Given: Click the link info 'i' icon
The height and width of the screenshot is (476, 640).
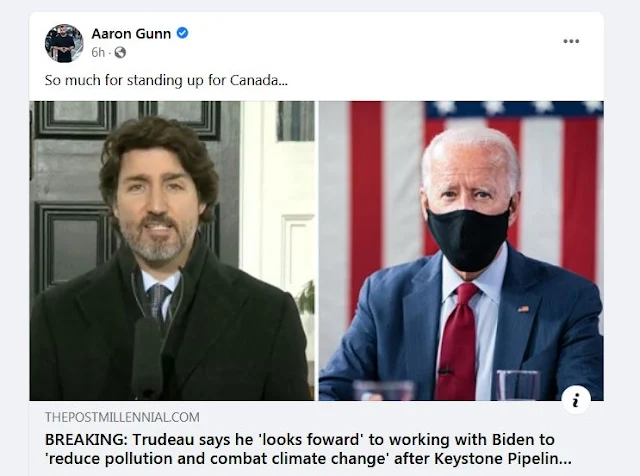Looking at the screenshot, I should tap(576, 400).
